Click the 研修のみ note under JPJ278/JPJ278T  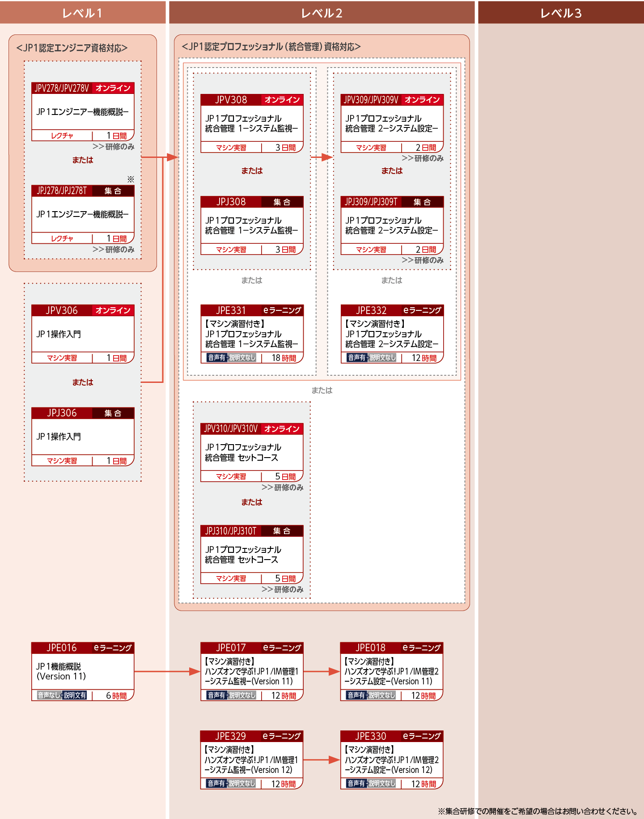[x=114, y=250]
